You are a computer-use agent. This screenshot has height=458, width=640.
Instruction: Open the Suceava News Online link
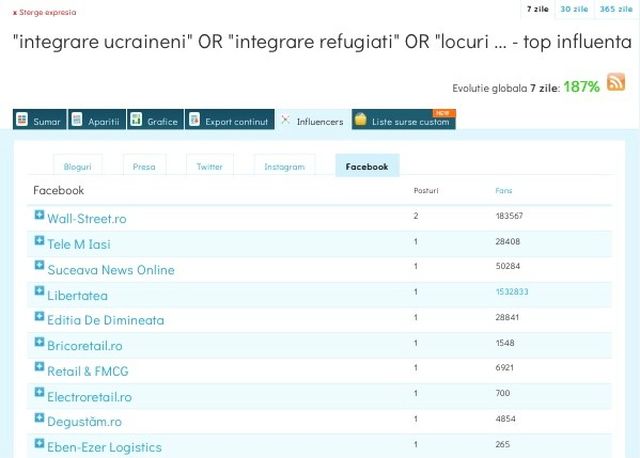click(x=111, y=270)
